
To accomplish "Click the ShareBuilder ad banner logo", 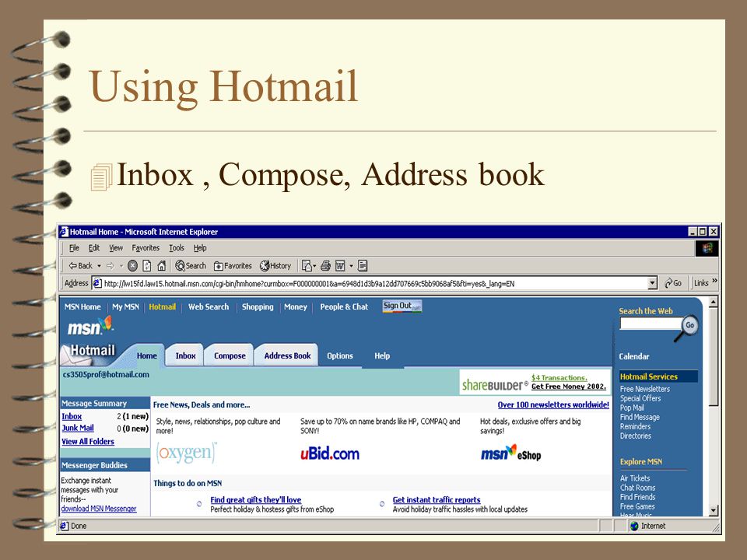I will coord(496,384).
